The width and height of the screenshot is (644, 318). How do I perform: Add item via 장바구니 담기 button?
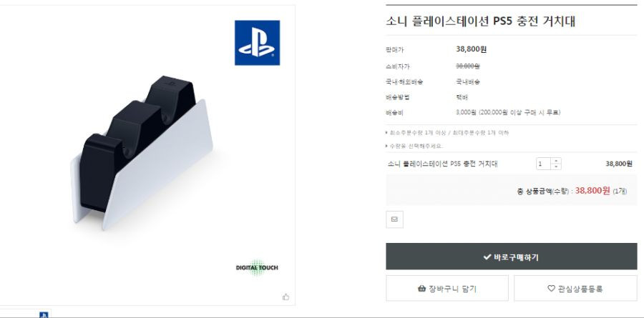447,288
